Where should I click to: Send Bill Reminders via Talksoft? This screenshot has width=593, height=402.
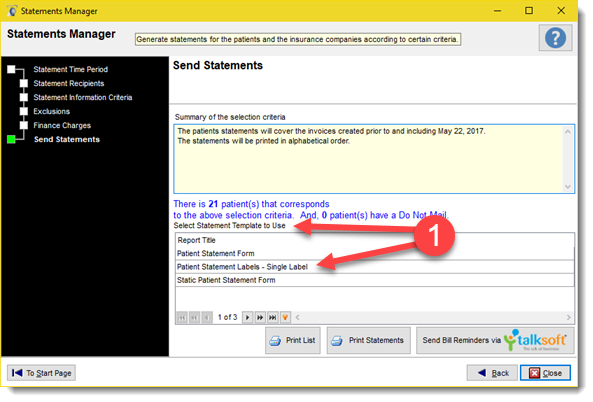pos(495,340)
